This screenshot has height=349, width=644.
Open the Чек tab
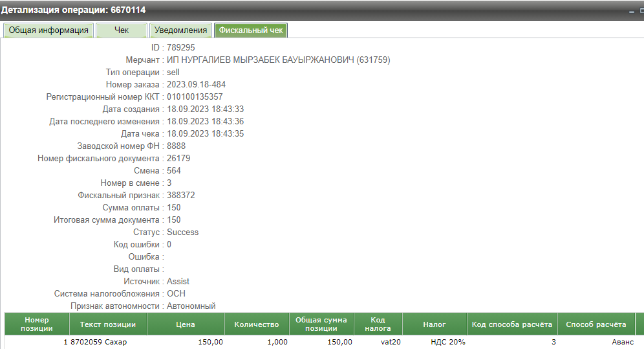tap(122, 30)
